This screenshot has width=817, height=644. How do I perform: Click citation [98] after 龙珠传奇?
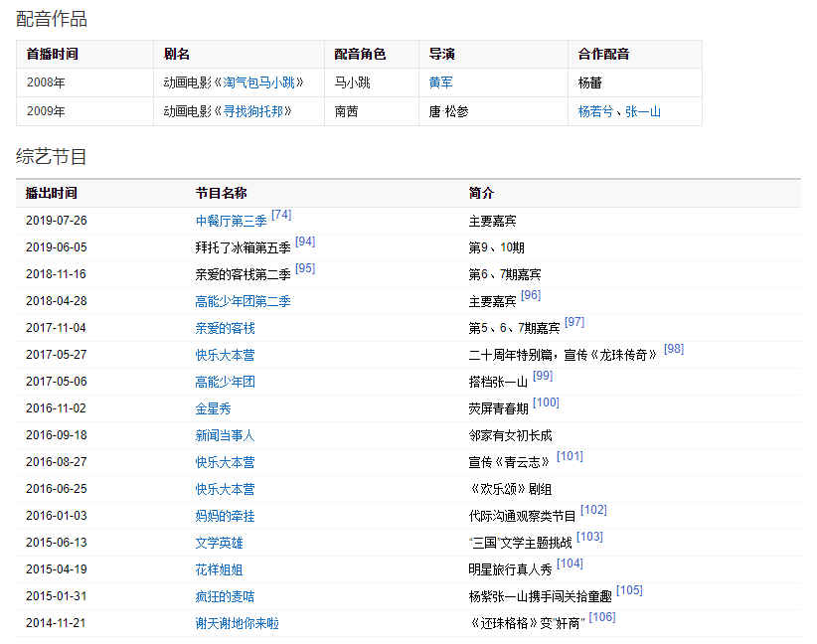coord(674,349)
